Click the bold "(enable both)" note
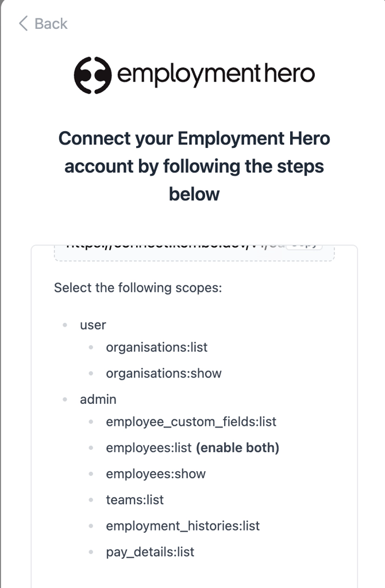The height and width of the screenshot is (588, 385). [238, 448]
